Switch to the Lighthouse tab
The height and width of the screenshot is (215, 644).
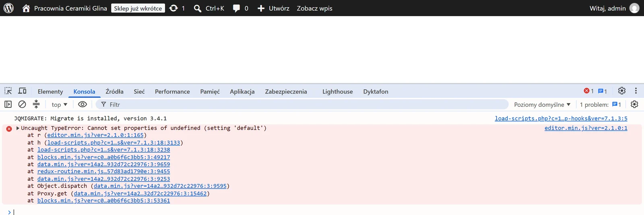(337, 91)
